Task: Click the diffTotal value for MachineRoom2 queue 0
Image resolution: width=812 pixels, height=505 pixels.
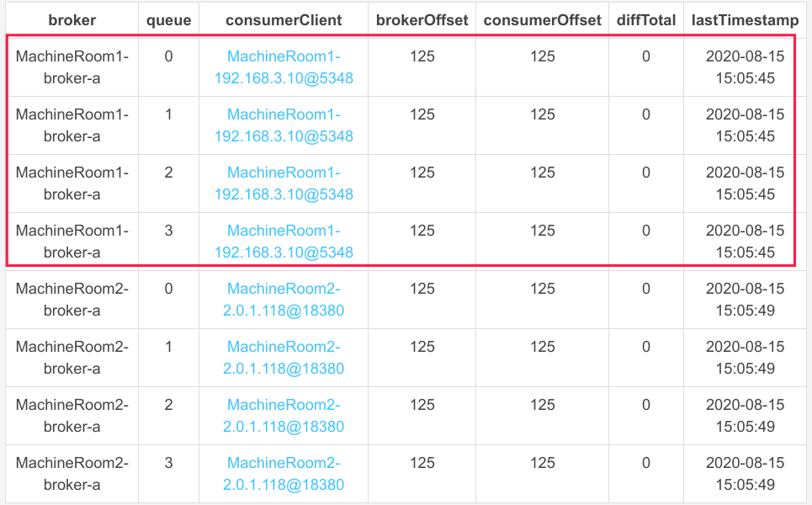Action: [645, 289]
